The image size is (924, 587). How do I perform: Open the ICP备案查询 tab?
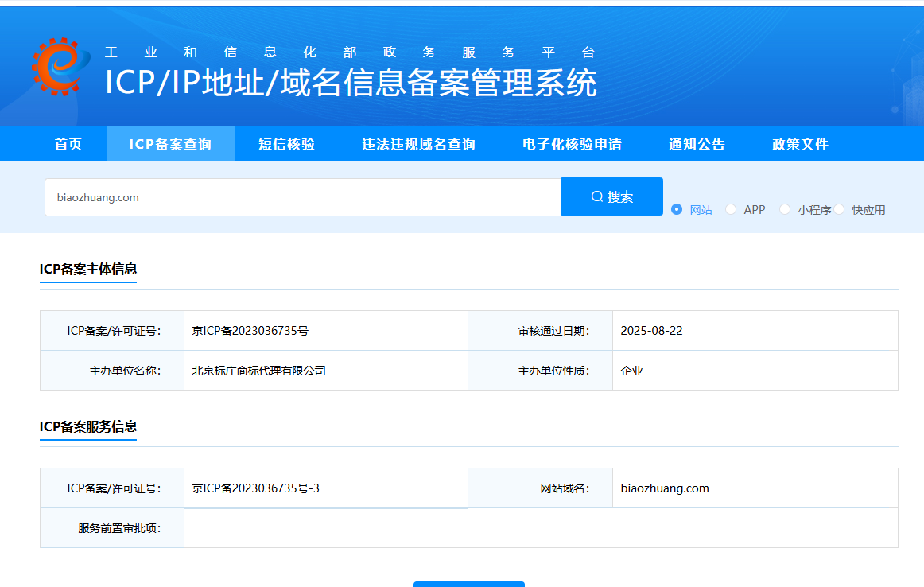tap(170, 144)
